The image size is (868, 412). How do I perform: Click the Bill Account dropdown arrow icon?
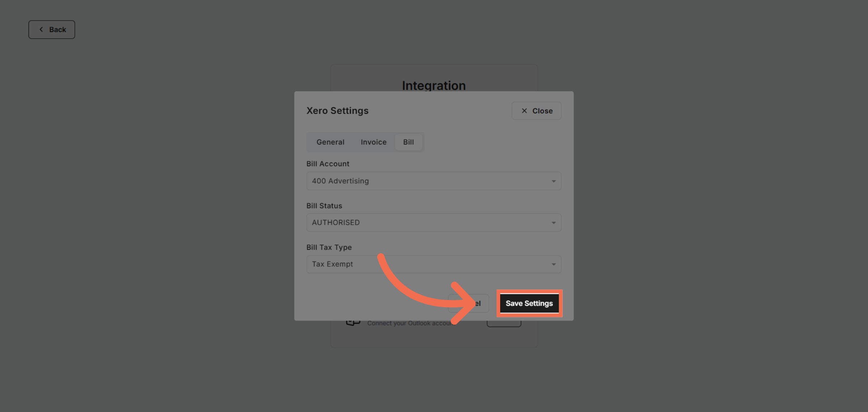[x=553, y=181]
